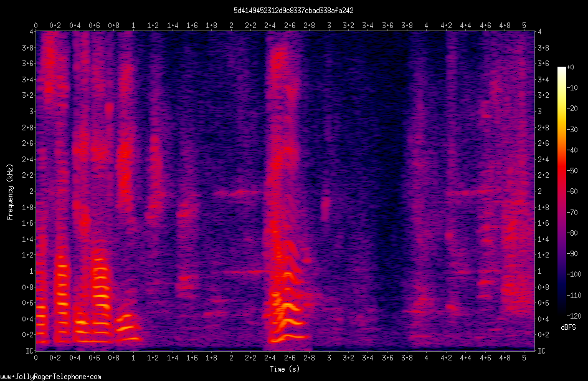This screenshot has height=381, width=588.
Task: Click the 2.6 tick on the bottom time axis
Action: 290,358
